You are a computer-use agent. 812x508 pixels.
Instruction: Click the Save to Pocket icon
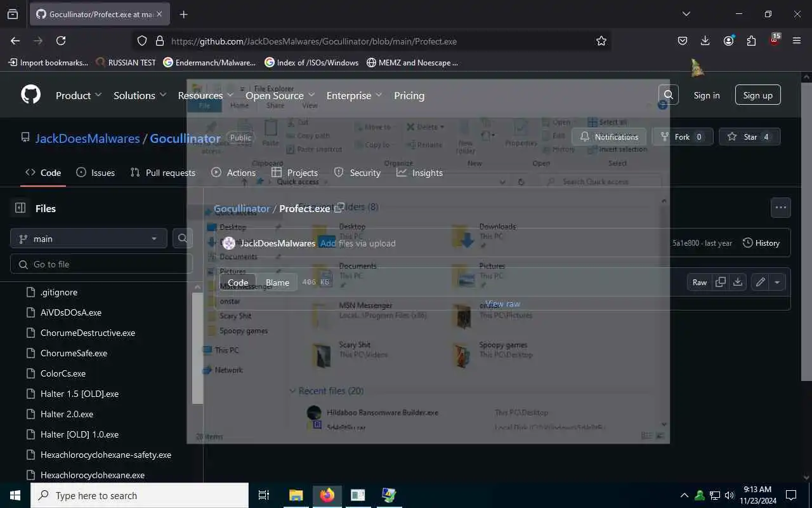(683, 41)
